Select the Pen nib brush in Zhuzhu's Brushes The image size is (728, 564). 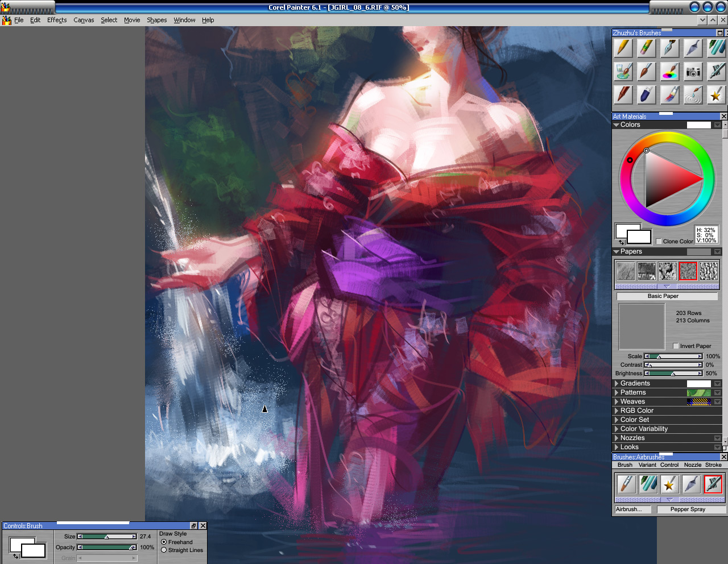669,48
